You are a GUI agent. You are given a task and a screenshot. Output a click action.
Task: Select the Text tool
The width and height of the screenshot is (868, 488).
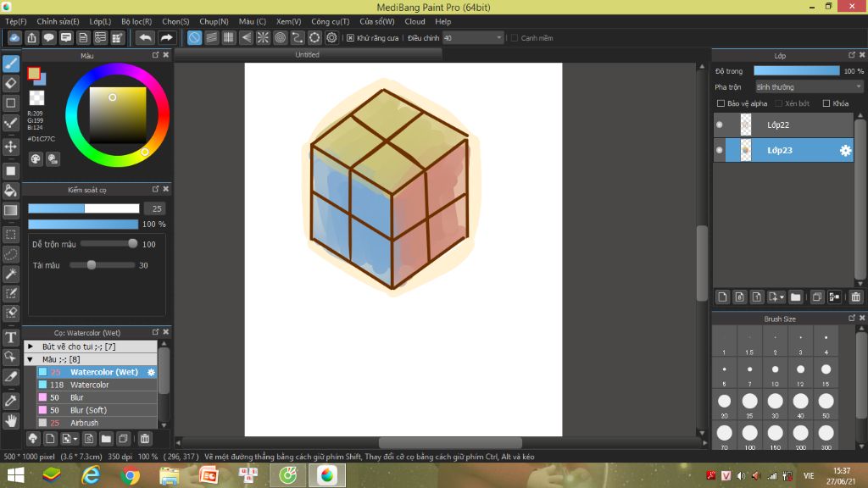click(x=11, y=337)
